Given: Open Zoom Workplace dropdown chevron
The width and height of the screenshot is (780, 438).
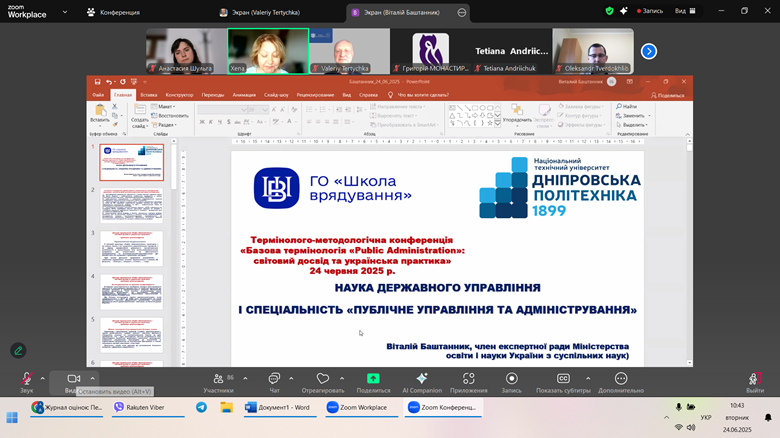Looking at the screenshot, I should tap(65, 12).
